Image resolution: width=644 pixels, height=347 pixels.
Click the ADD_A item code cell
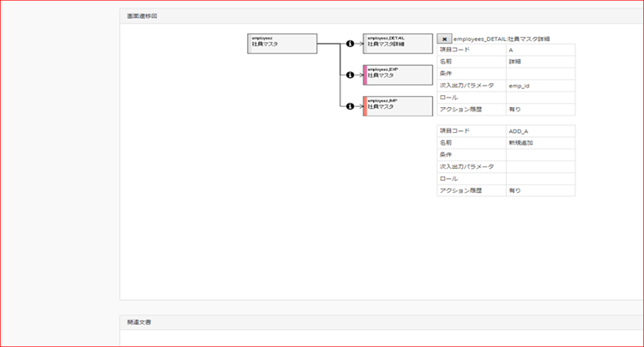[540, 131]
